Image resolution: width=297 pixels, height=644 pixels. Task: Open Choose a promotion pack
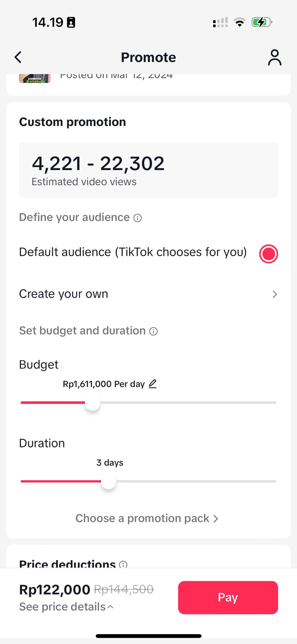pyautogui.click(x=147, y=519)
